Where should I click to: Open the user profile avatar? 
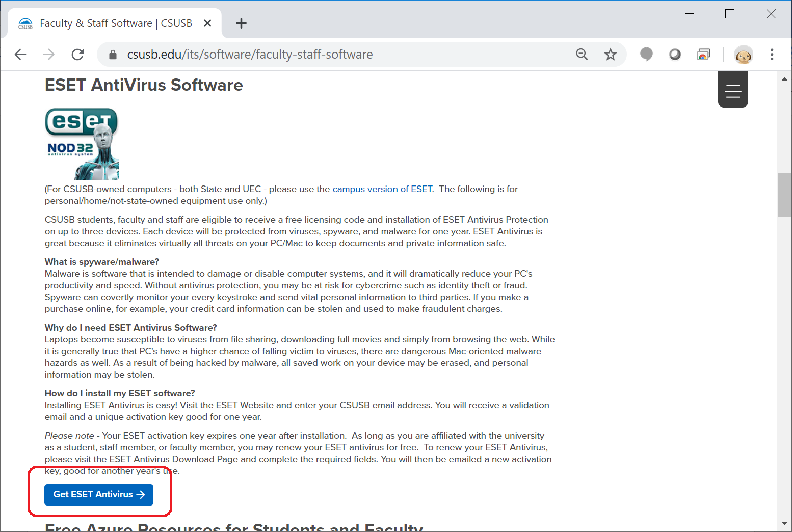(744, 55)
